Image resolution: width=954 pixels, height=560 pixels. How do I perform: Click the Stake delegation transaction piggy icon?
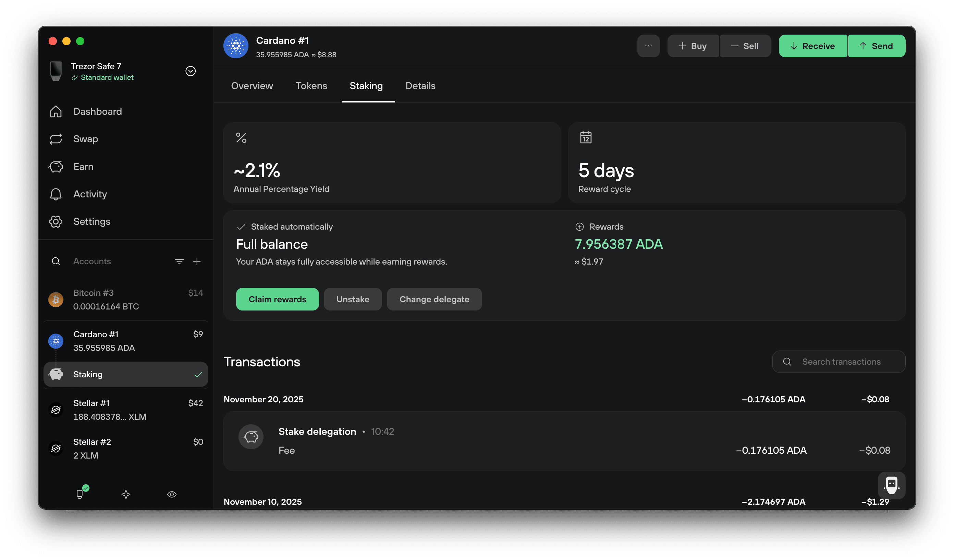coord(251,437)
